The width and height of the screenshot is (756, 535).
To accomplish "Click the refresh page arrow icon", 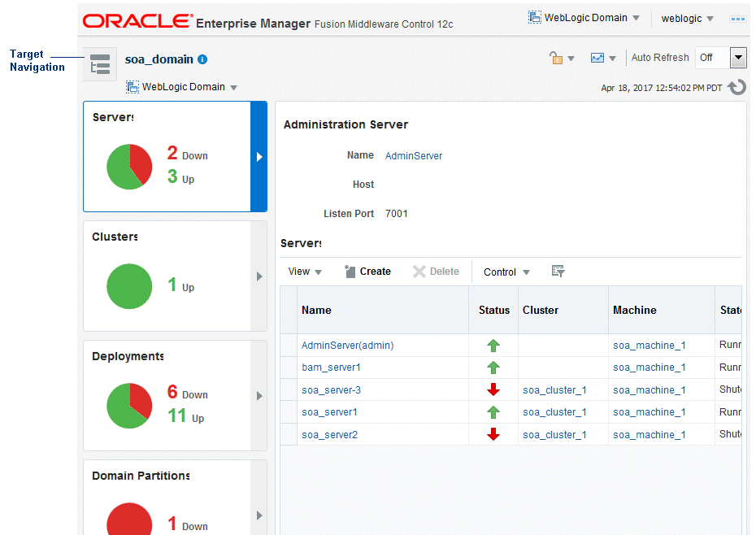I will click(x=737, y=87).
